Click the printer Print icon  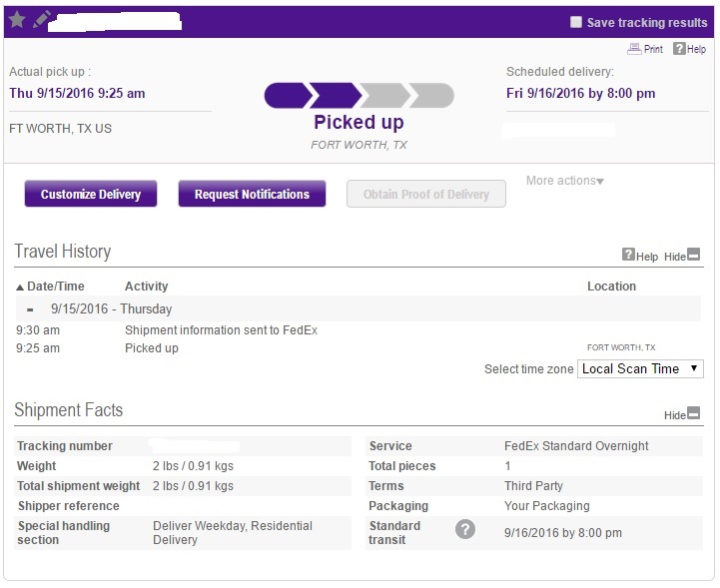[x=634, y=49]
